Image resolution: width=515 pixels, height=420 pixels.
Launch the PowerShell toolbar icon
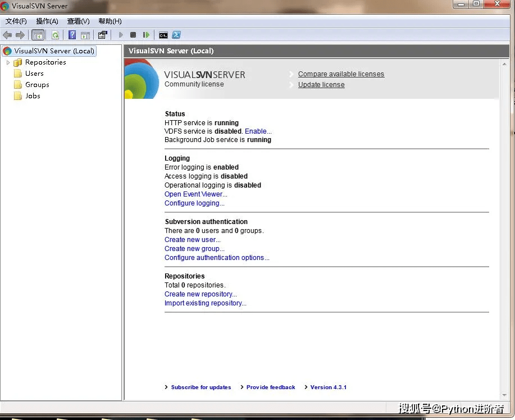point(176,35)
